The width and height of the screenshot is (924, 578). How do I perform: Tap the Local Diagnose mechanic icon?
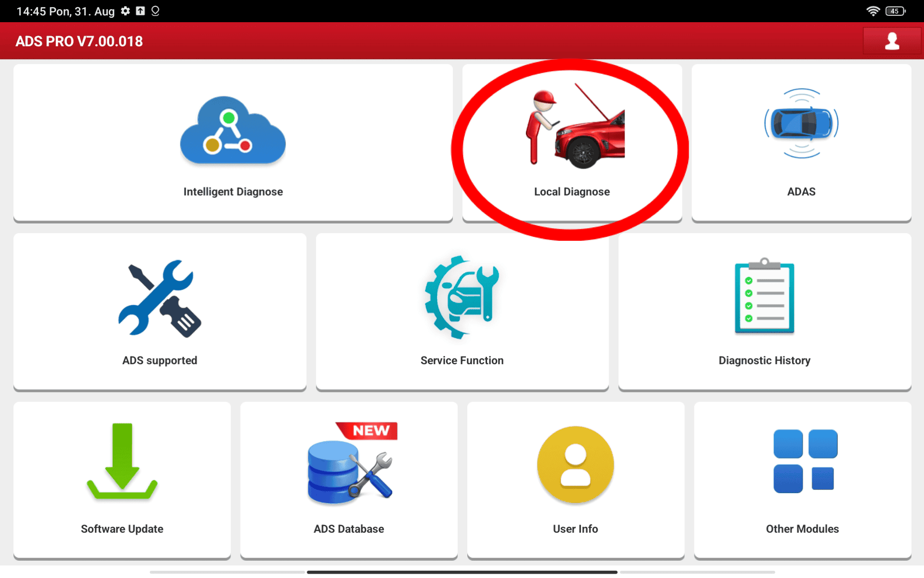pos(575,126)
